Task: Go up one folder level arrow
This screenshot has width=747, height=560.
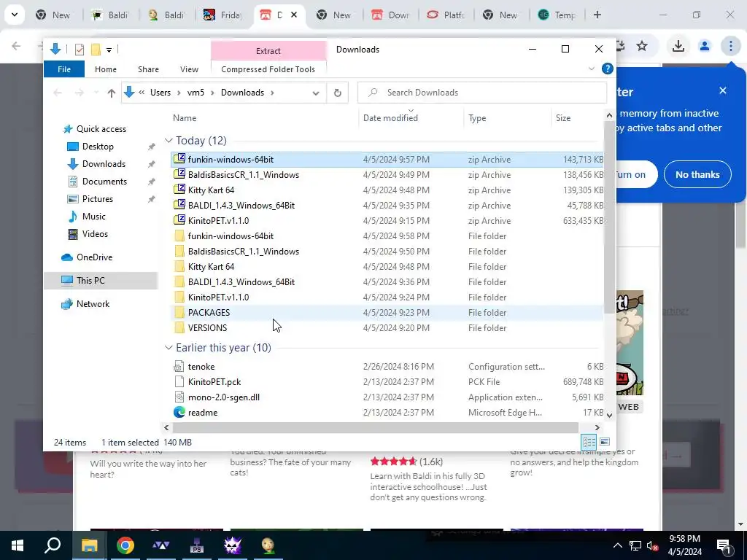Action: pos(111,93)
